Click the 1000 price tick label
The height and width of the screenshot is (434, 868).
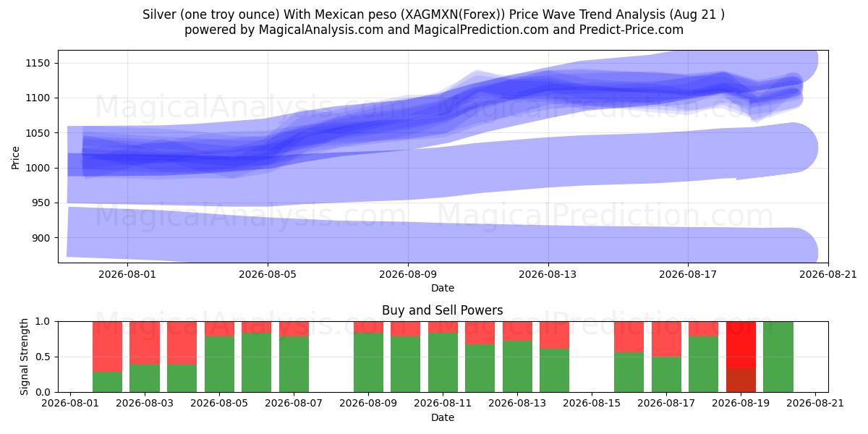[37, 168]
